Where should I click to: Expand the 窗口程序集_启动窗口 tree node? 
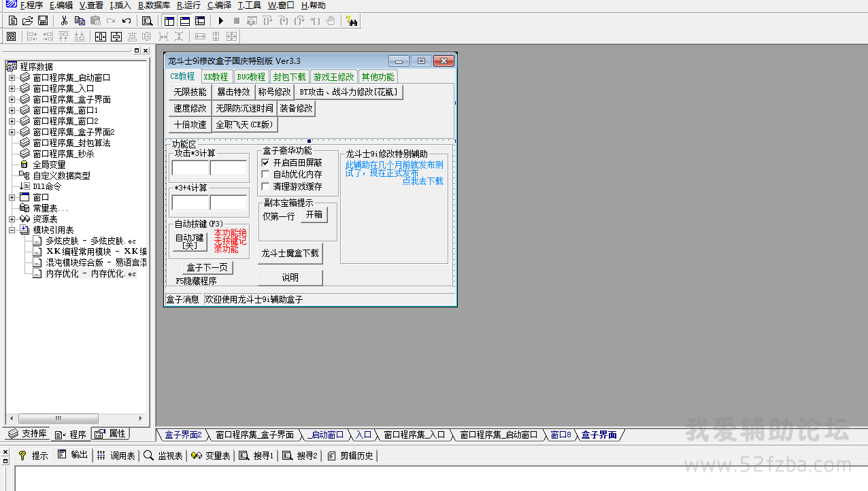[x=12, y=78]
